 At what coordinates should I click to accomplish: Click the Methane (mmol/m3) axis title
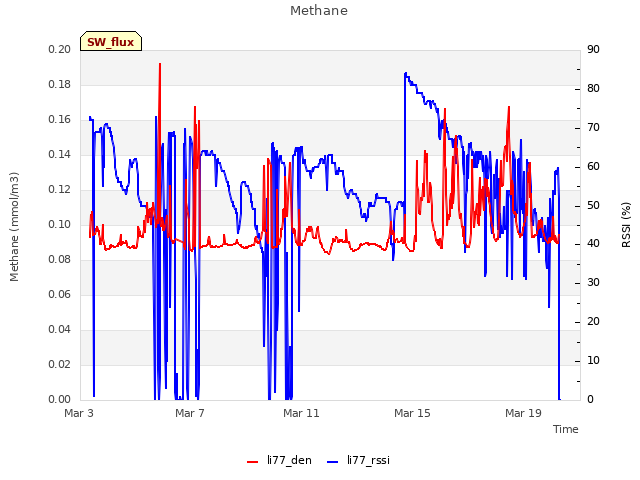pos(14,227)
